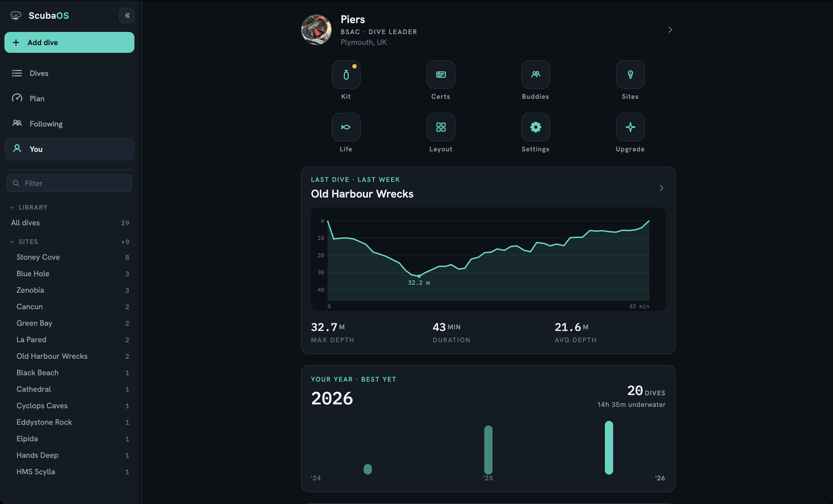Click the Add dive button
The height and width of the screenshot is (504, 833).
coord(69,43)
